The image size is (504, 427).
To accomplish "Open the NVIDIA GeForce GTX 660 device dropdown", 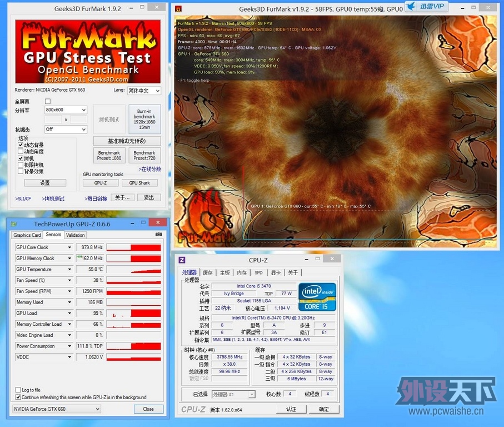I will (x=57, y=409).
